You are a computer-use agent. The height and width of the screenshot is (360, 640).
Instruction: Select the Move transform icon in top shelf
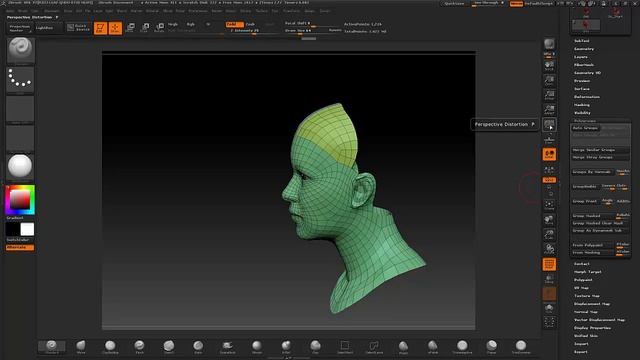tap(130, 28)
